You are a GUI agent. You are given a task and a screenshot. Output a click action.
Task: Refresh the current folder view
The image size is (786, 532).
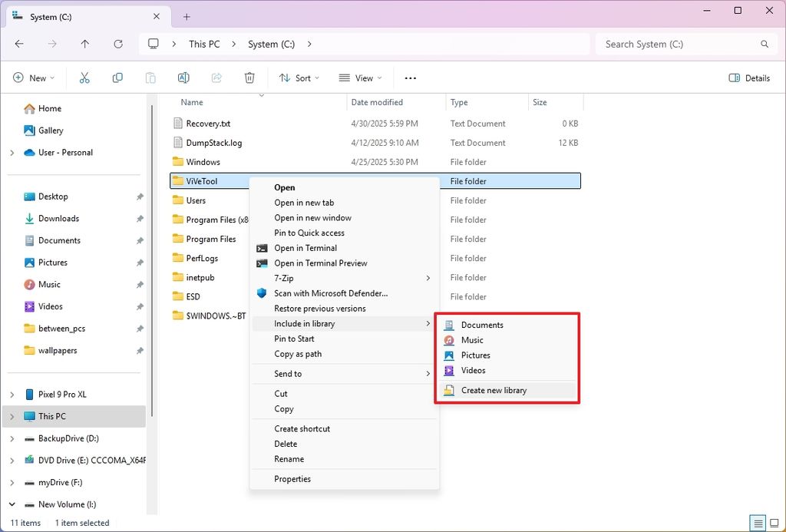tap(118, 44)
